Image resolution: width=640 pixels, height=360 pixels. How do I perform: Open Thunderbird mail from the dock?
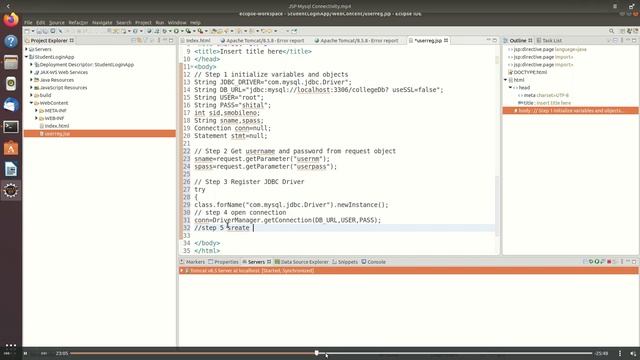[11, 105]
